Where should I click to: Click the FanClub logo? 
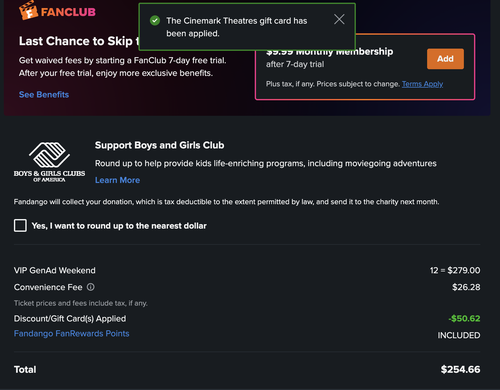tap(57, 11)
